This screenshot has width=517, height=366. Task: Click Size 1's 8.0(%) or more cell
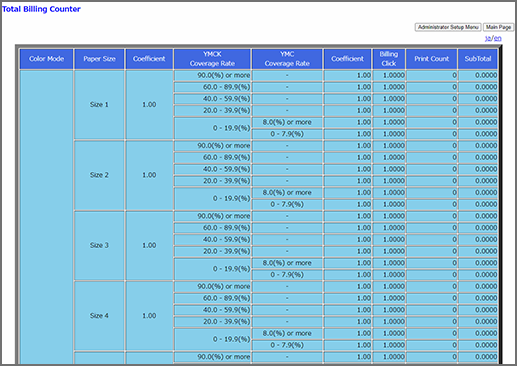(x=287, y=122)
